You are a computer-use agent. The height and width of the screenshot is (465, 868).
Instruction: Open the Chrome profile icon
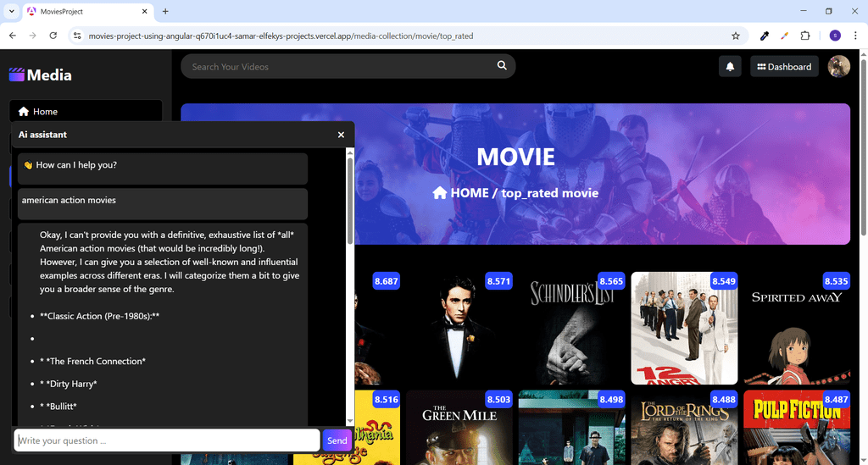tap(835, 36)
